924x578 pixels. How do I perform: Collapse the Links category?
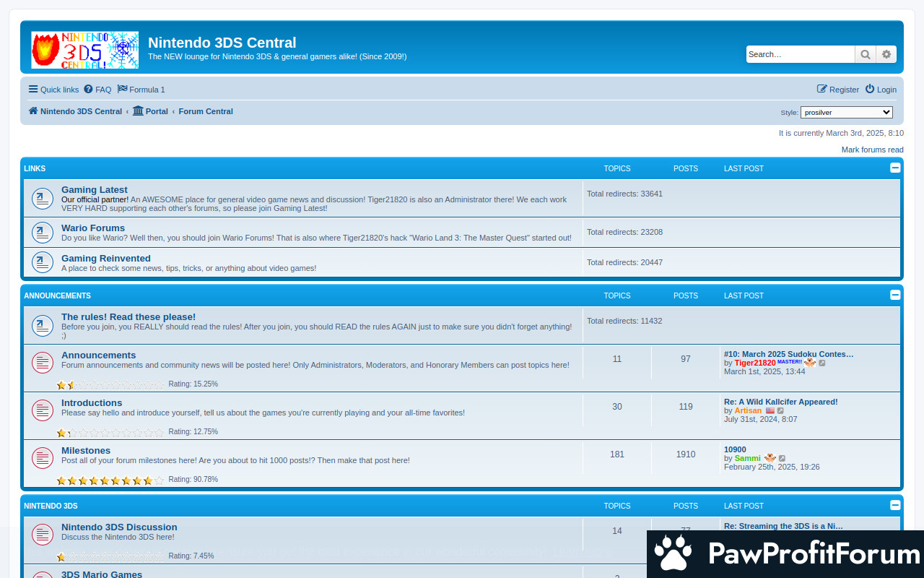tap(895, 168)
